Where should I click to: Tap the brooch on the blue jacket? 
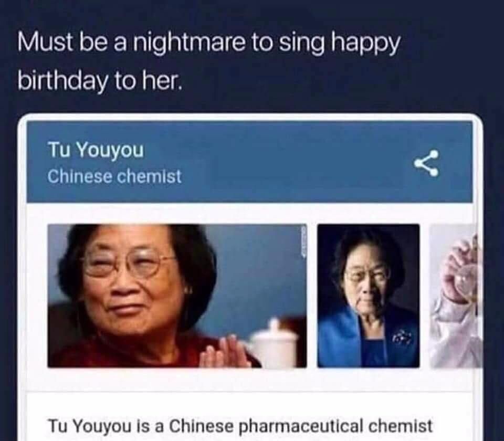(401, 337)
